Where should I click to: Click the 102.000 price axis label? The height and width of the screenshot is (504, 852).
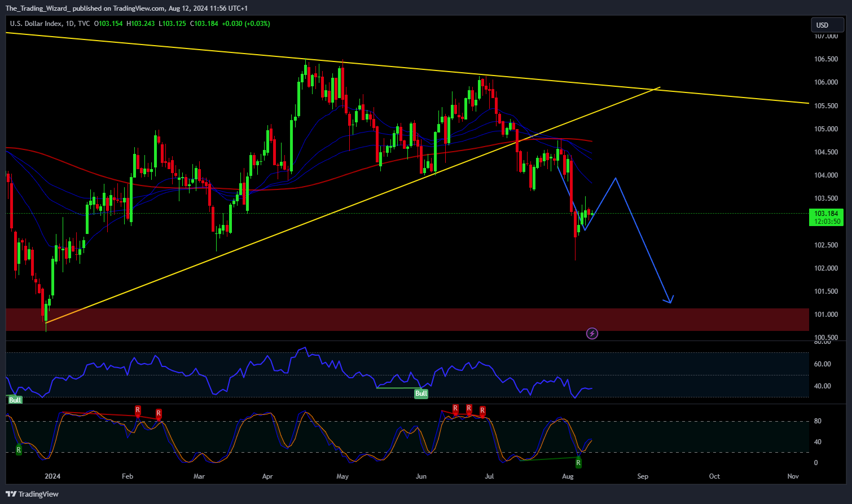(826, 268)
